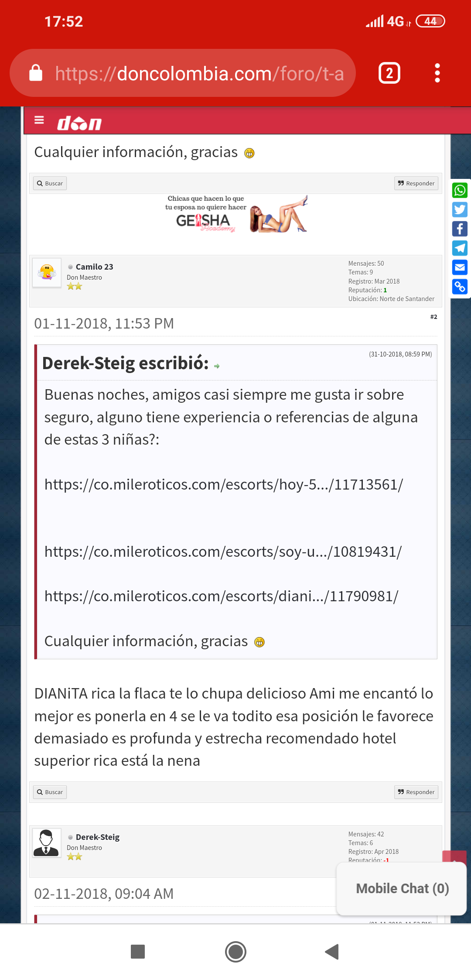Tap the Don forum logo
This screenshot has width=471, height=980.
pyautogui.click(x=79, y=123)
